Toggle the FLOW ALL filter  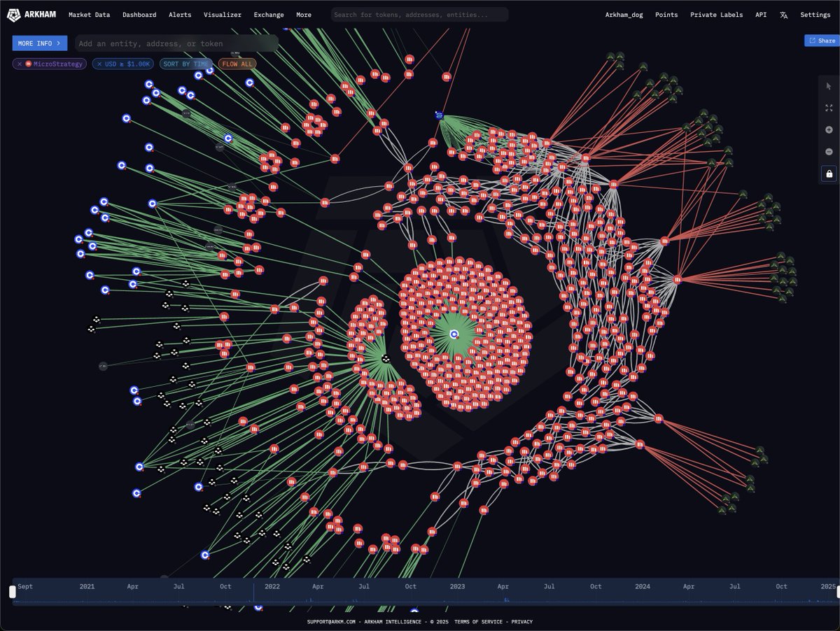click(237, 64)
